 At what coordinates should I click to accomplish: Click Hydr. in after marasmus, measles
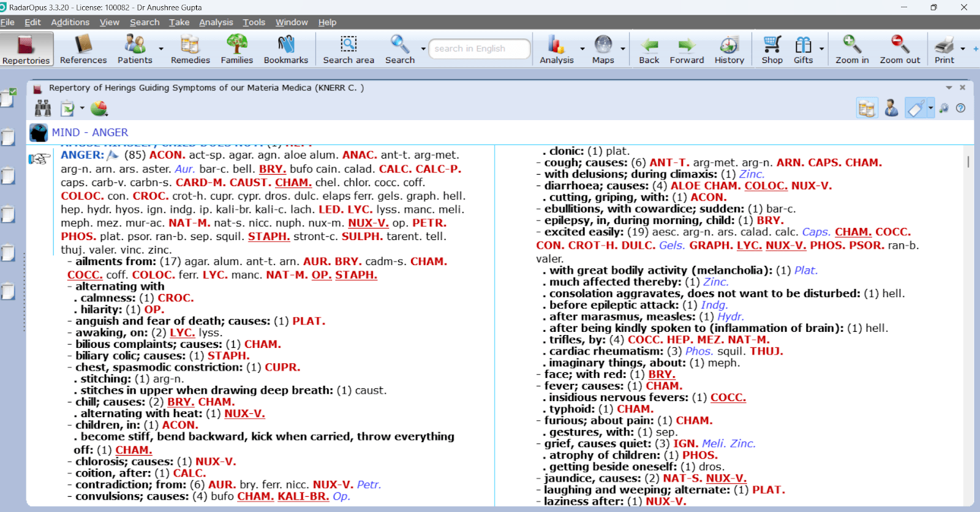[x=731, y=317]
